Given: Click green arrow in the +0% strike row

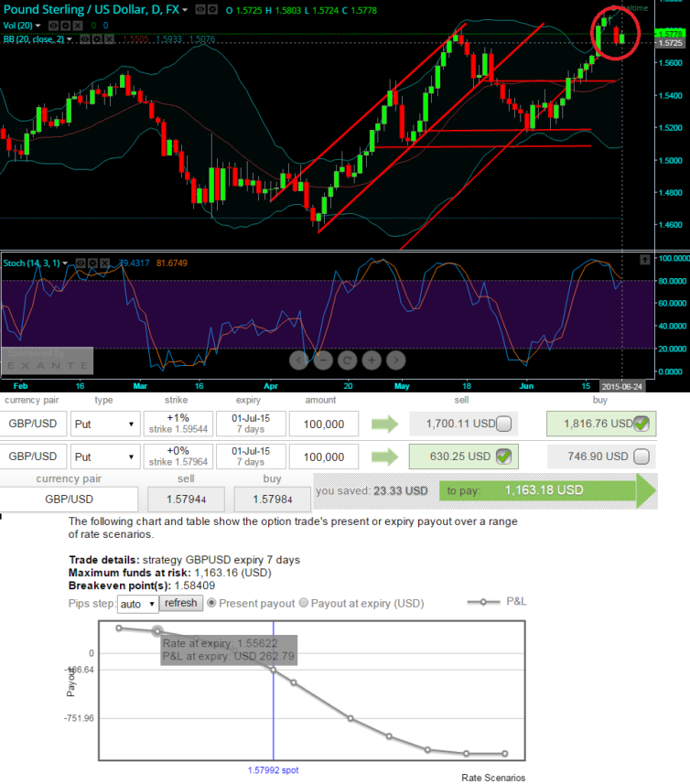Looking at the screenshot, I should coord(385,456).
